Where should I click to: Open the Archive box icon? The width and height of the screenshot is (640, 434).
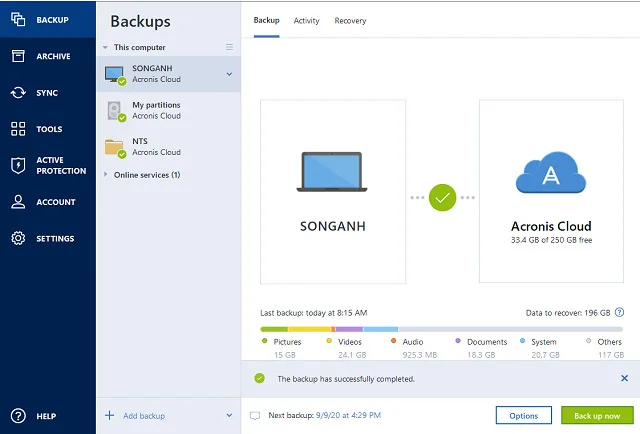[x=18, y=56]
